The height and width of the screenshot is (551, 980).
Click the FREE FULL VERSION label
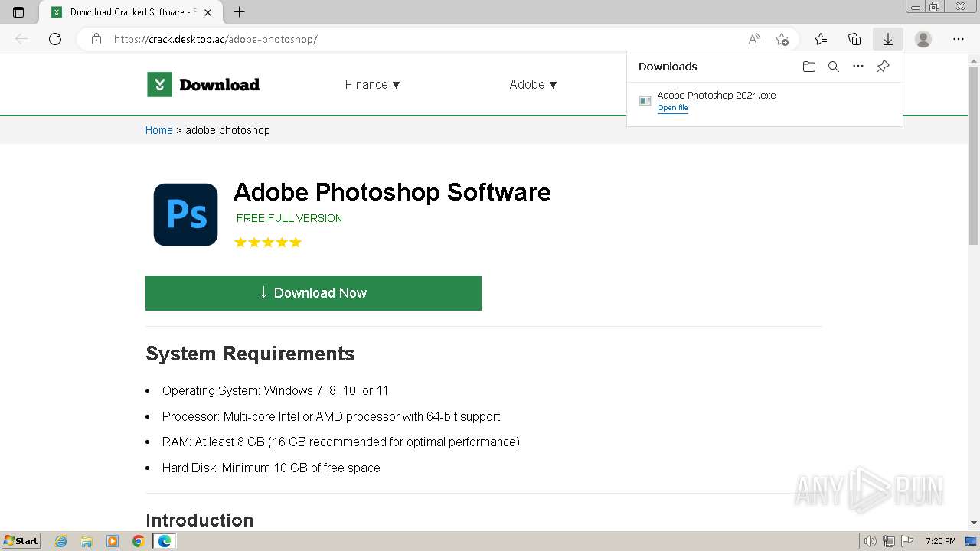289,218
